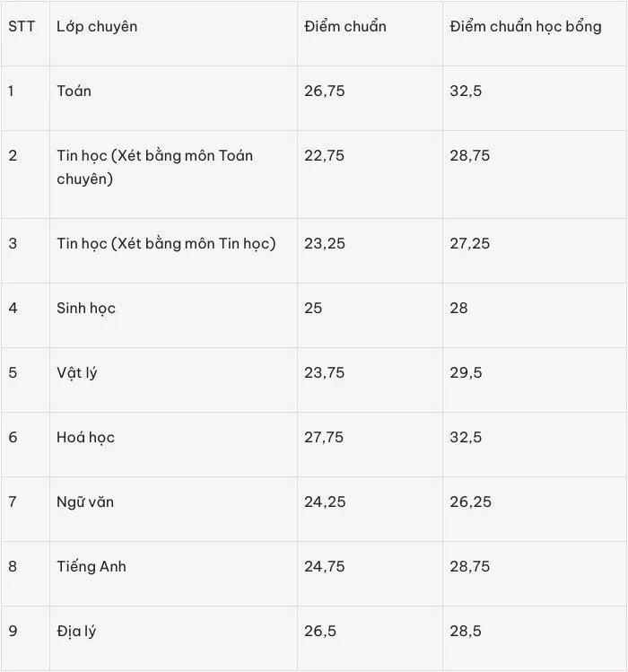Click the "Lớp chuyên" column header

click(x=173, y=34)
